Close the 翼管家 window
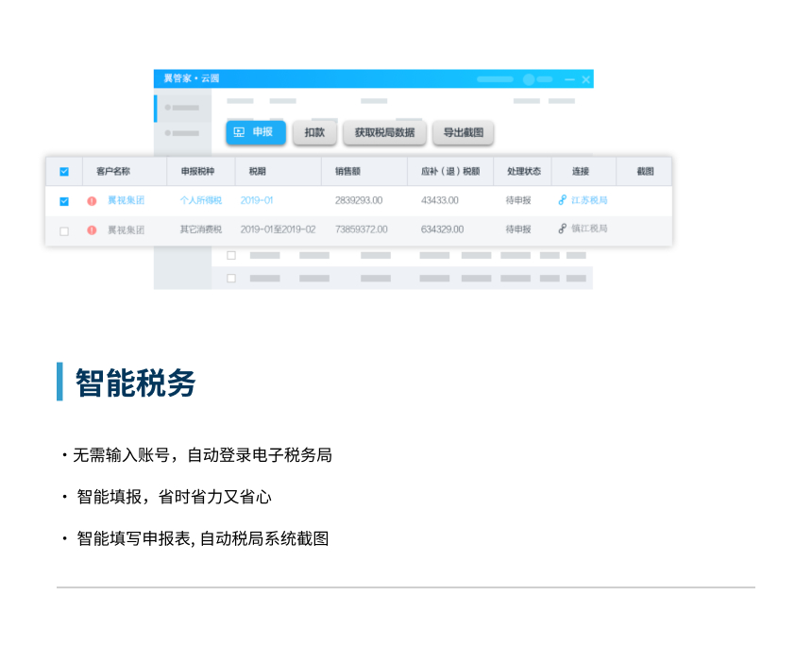 tap(585, 79)
